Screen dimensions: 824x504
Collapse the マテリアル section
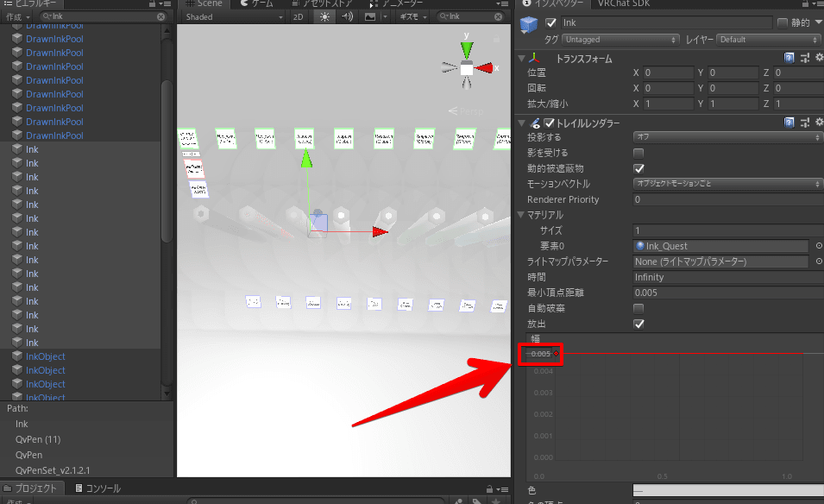[x=520, y=215]
